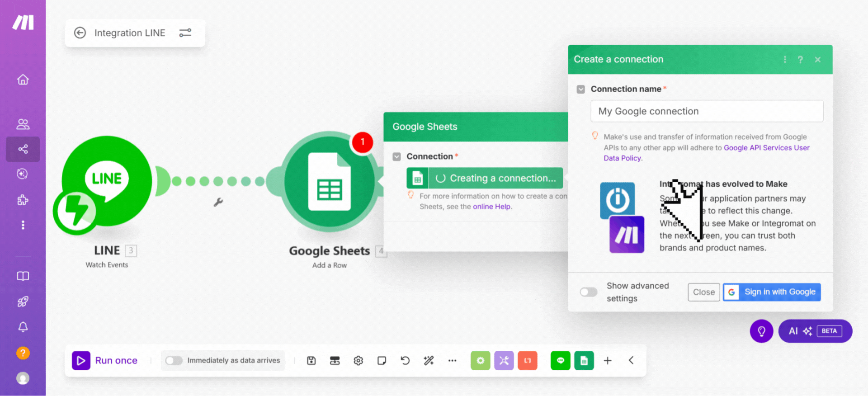
Task: Click the Scenario settings gear in toolbar
Action: 359,360
